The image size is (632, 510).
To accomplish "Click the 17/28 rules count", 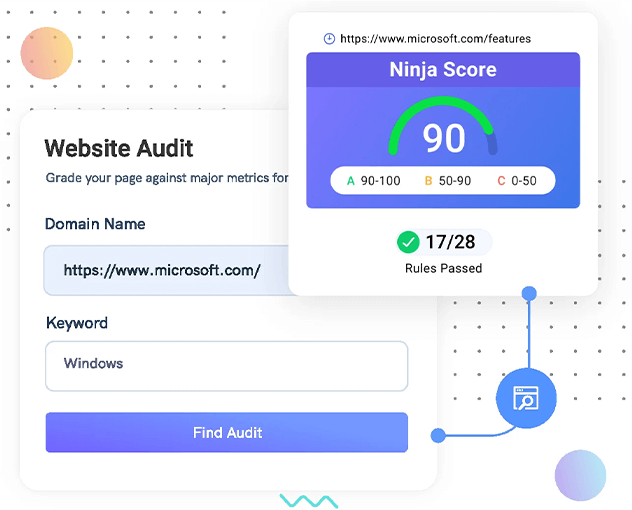I will (450, 242).
